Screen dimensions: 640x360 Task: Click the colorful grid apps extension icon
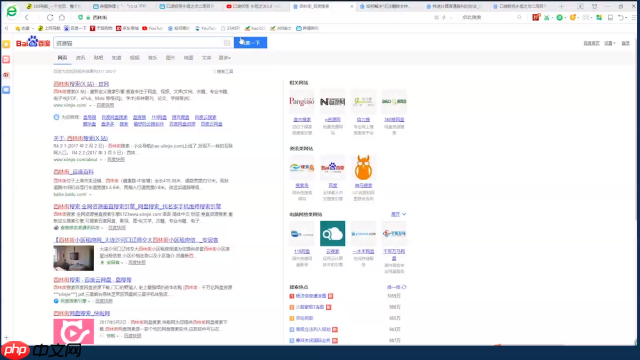tap(599, 17)
